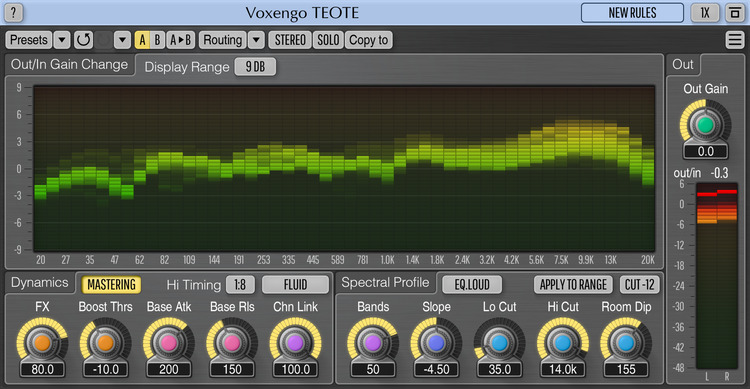Click the Chn Link value field 100.0
750x389 pixels.
point(295,369)
